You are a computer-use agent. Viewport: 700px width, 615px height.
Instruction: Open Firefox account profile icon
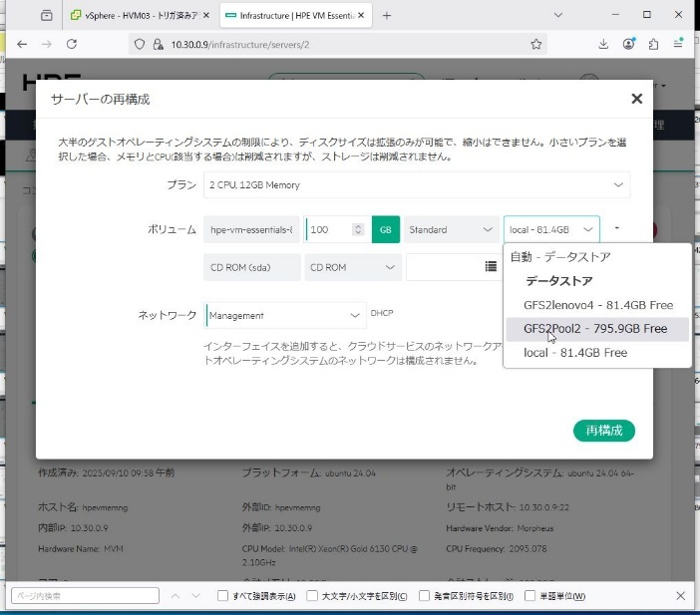(x=629, y=45)
